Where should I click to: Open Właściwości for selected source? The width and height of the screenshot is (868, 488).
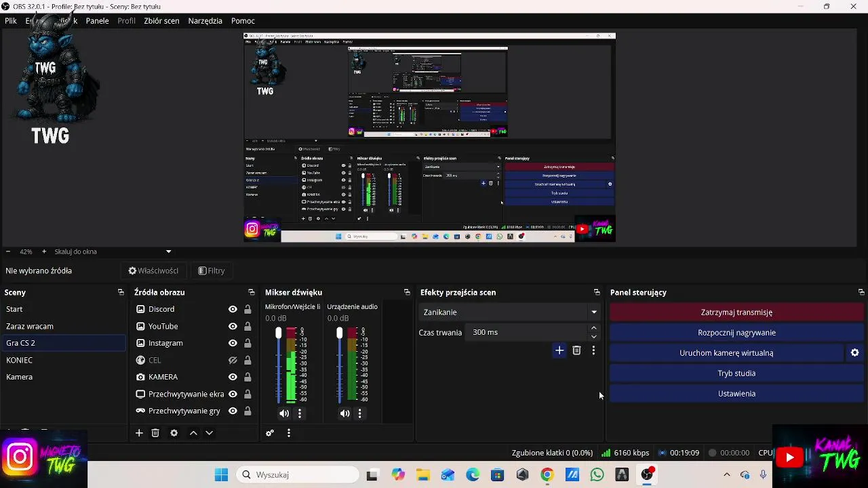point(153,270)
